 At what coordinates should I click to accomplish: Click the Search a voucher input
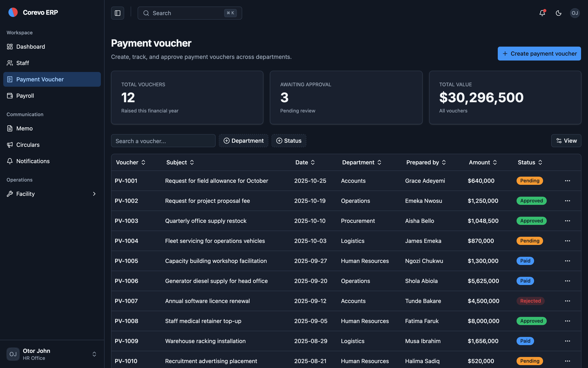click(163, 141)
